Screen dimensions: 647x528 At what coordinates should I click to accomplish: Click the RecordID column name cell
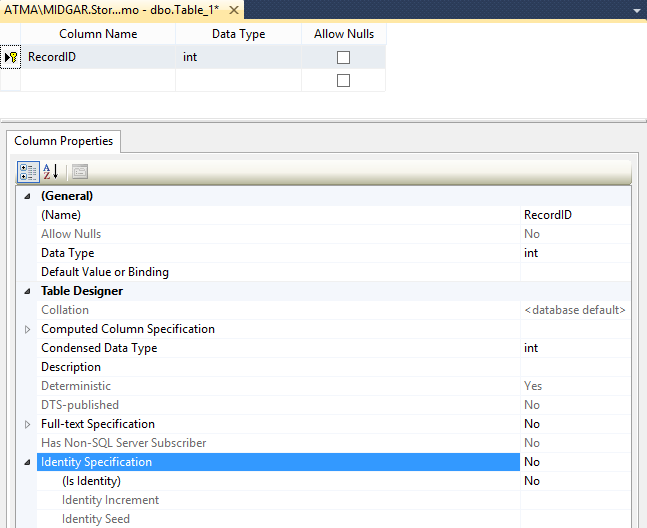click(98, 57)
